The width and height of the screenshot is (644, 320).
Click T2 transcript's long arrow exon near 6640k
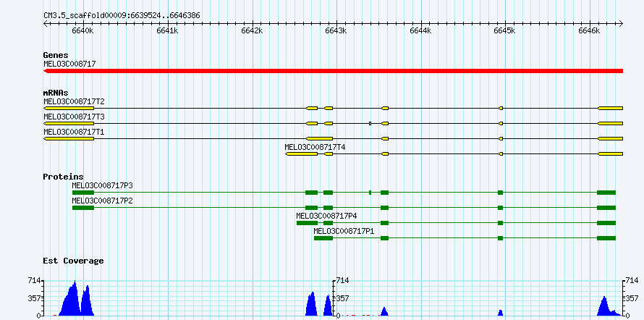69,108
